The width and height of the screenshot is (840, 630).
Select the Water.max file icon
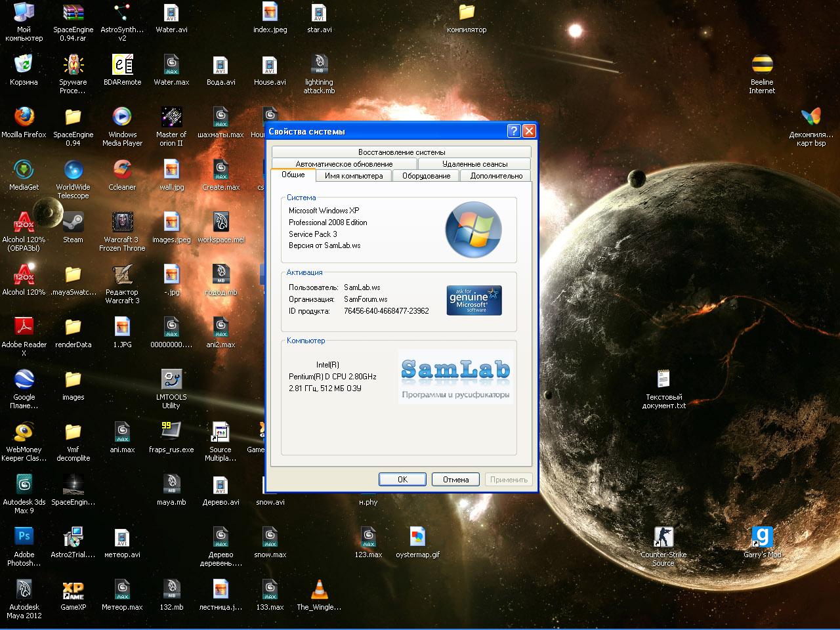tap(171, 64)
